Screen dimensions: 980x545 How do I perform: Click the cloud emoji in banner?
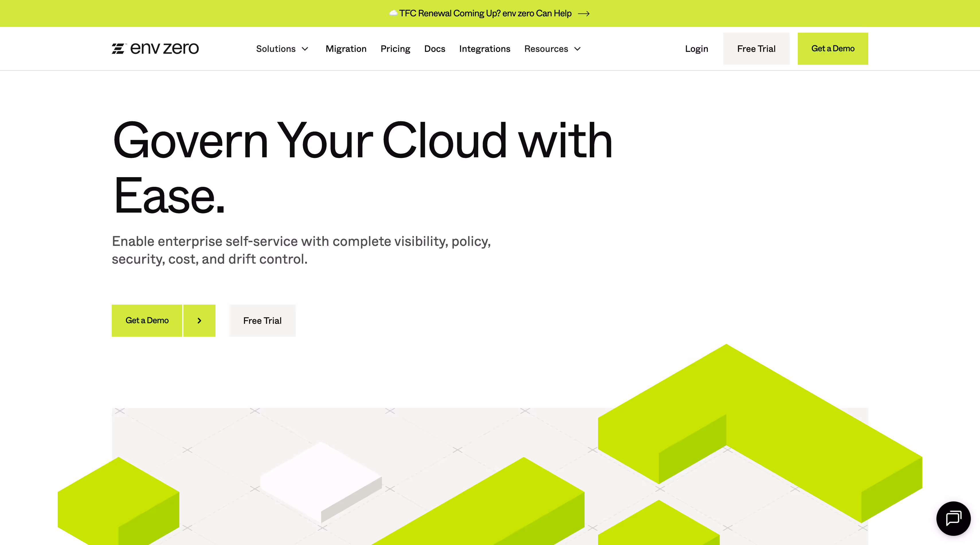(x=393, y=13)
